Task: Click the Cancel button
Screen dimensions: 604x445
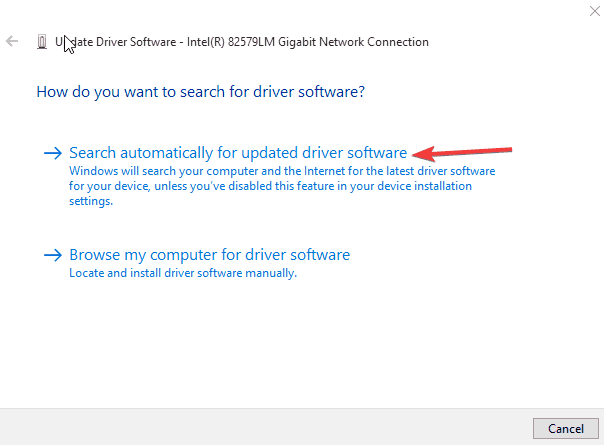Action: 565,428
